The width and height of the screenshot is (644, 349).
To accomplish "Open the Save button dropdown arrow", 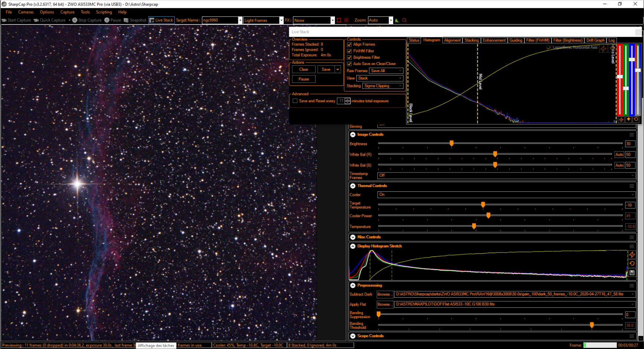I will pos(338,70).
